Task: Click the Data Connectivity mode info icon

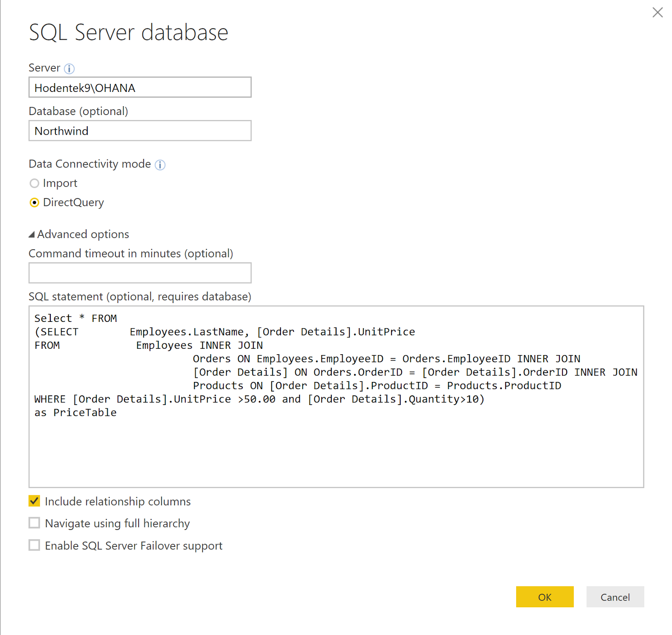Action: pos(160,165)
